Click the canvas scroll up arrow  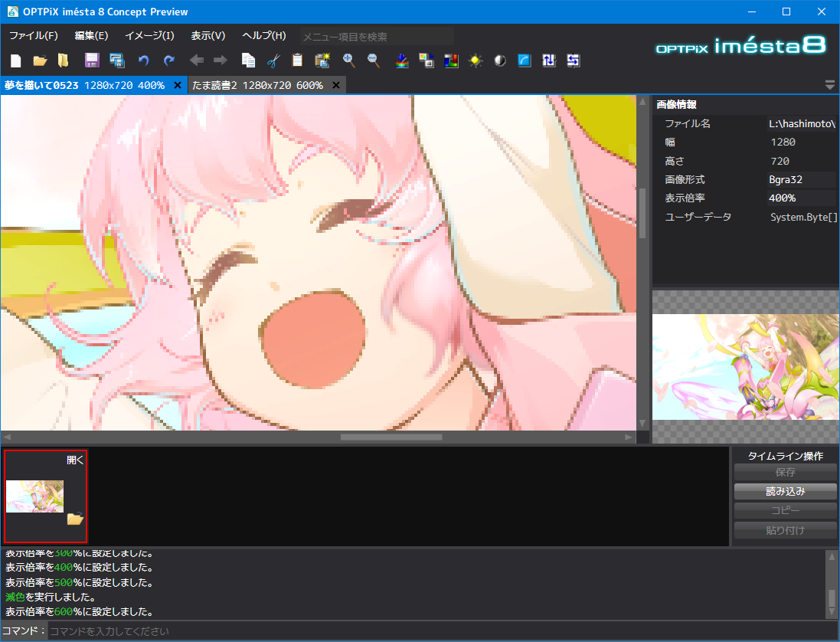(x=643, y=101)
